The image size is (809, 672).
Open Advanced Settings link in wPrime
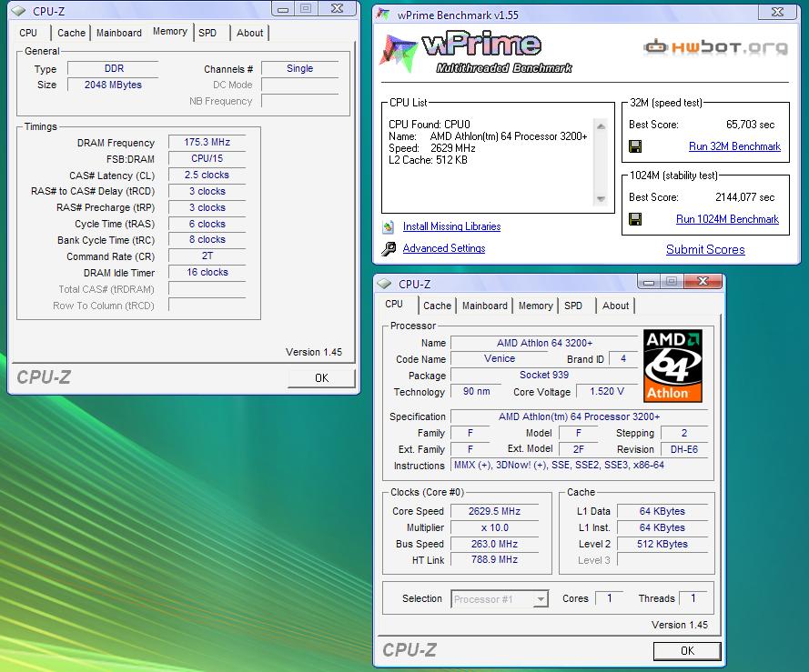444,248
